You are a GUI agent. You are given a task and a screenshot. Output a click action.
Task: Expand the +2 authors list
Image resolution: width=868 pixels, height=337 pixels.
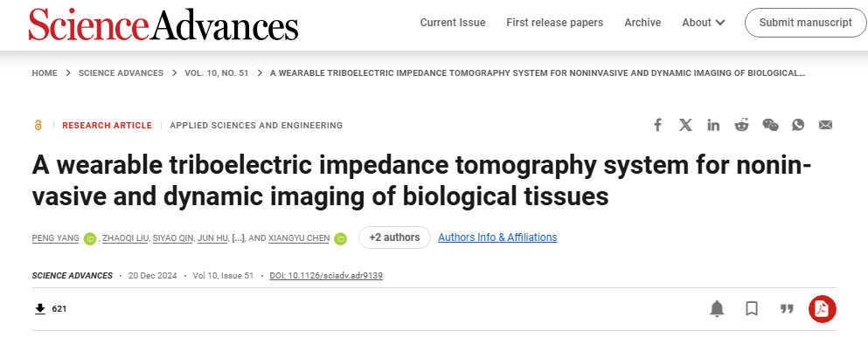(395, 237)
